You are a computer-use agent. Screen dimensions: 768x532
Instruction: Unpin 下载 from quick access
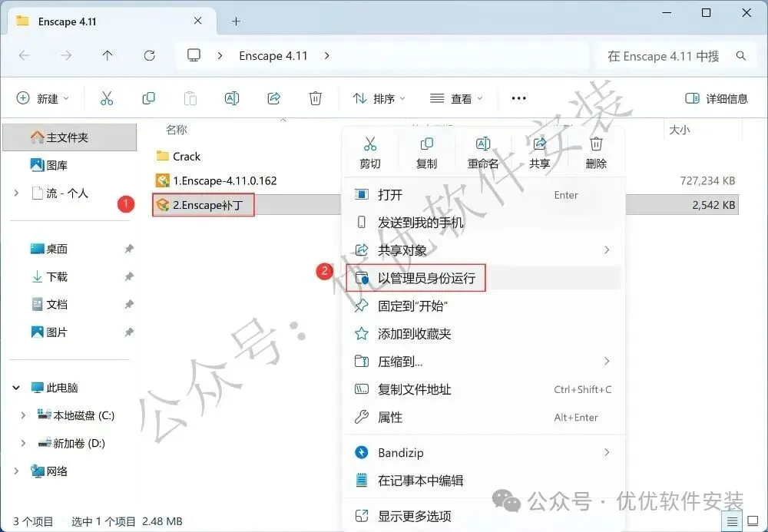129,277
